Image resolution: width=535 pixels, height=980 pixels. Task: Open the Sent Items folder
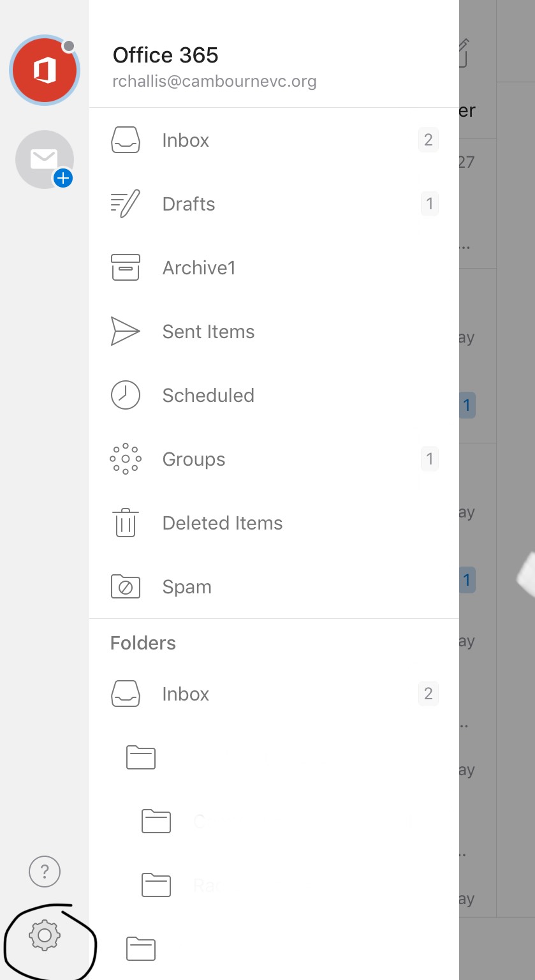pyautogui.click(x=274, y=332)
